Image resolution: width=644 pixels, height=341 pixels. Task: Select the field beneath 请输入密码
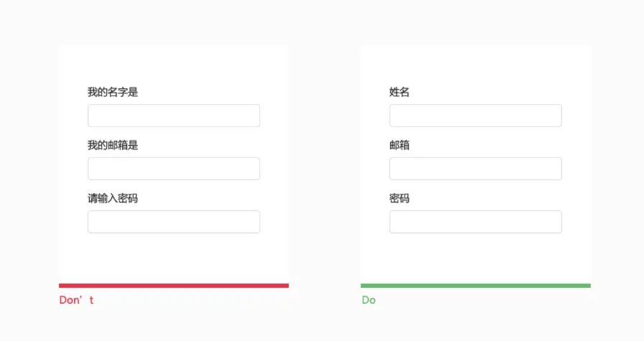[173, 222]
